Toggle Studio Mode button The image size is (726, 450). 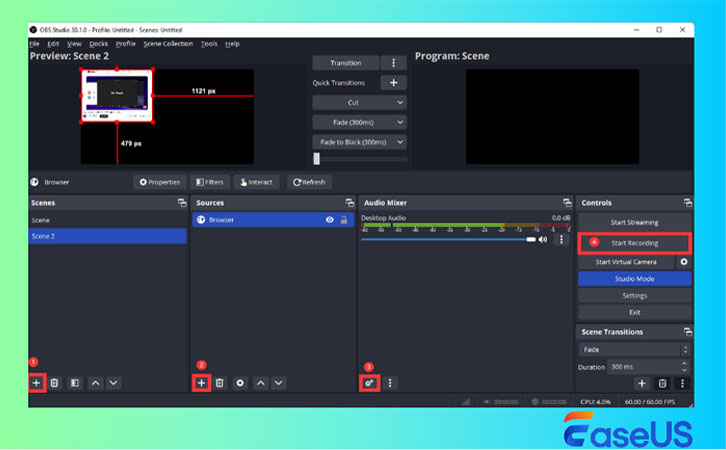tap(634, 279)
